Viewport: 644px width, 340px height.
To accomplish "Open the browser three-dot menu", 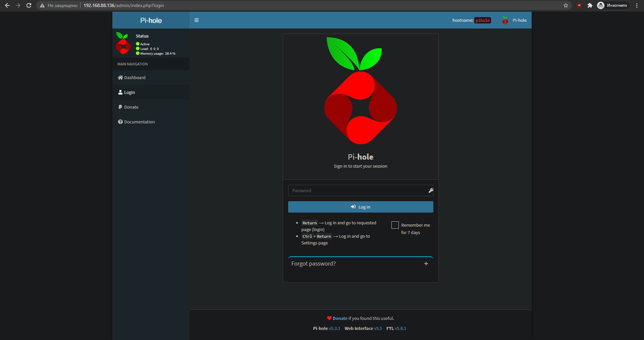I will (x=637, y=5).
